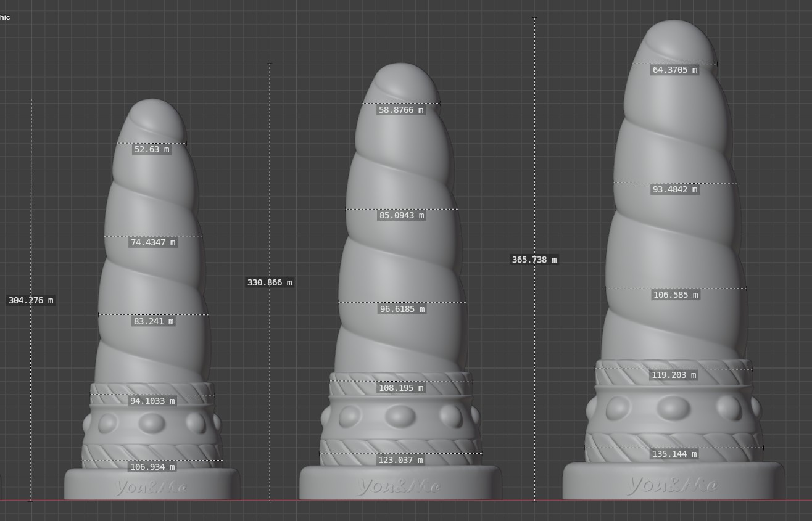Click the 85.0943 m measurement label
This screenshot has height=521, width=812.
pos(401,215)
